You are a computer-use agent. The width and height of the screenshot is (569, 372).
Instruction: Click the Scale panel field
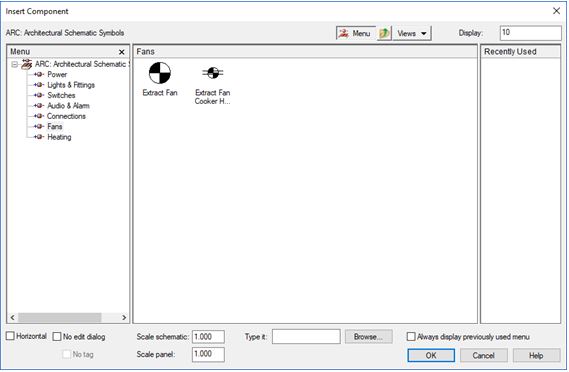(208, 354)
